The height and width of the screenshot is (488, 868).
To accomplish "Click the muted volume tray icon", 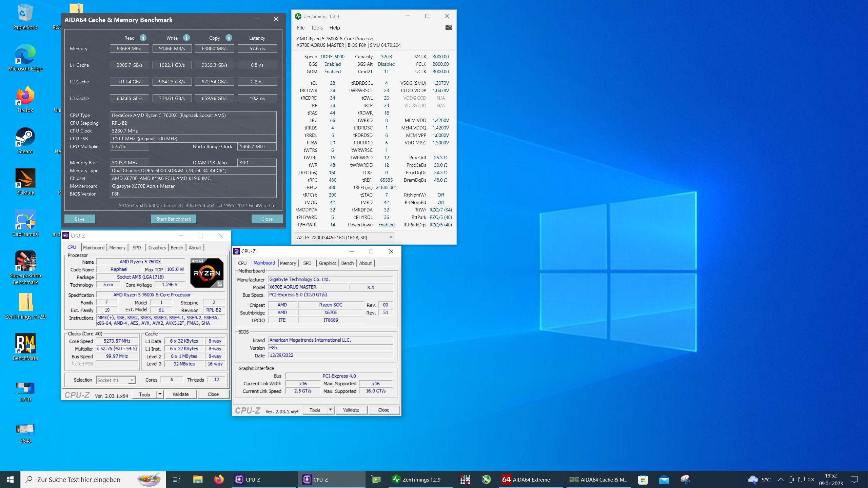I will pos(811,480).
